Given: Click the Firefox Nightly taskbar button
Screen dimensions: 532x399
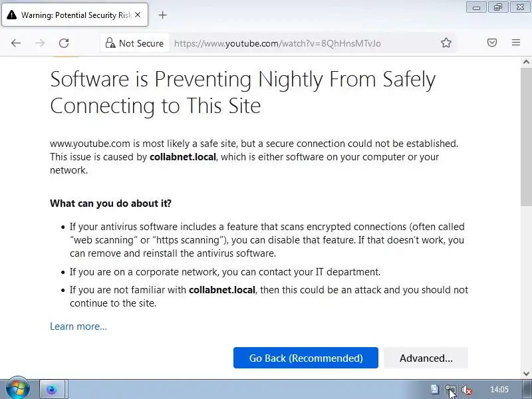Looking at the screenshot, I should [52, 389].
